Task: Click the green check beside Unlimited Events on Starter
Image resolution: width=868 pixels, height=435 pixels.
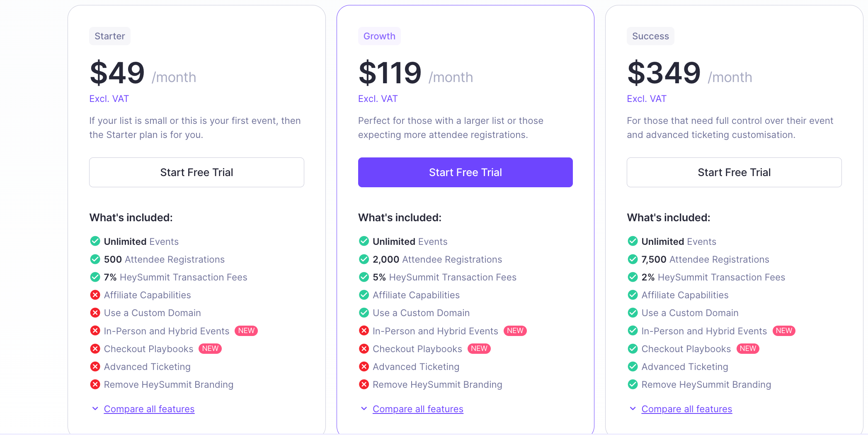Action: (x=95, y=241)
